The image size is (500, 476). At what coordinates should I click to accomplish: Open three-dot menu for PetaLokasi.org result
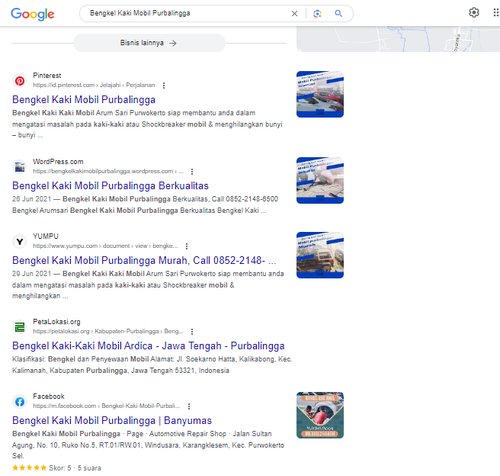(192, 332)
